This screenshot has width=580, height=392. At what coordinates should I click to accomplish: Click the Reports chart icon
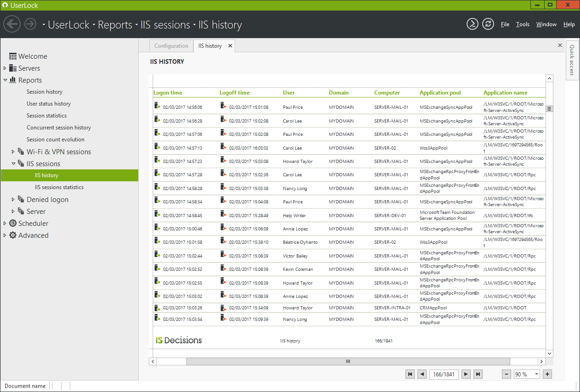click(x=13, y=80)
